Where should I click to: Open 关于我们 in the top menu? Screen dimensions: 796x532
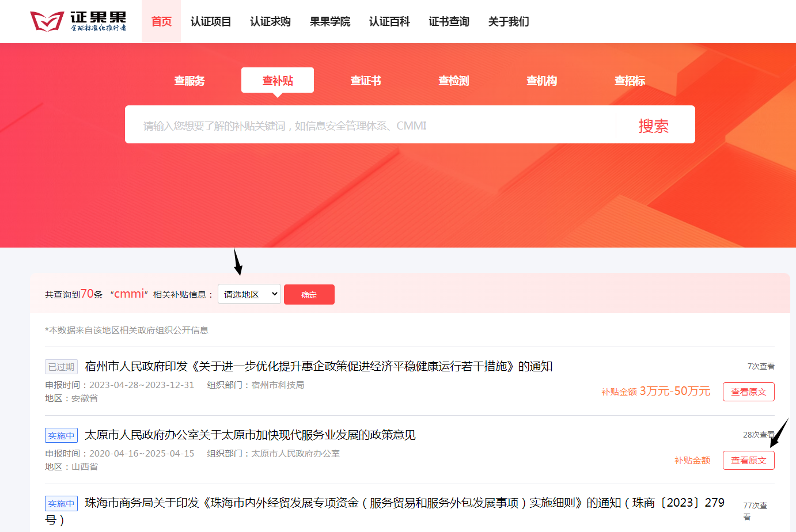[x=509, y=22]
